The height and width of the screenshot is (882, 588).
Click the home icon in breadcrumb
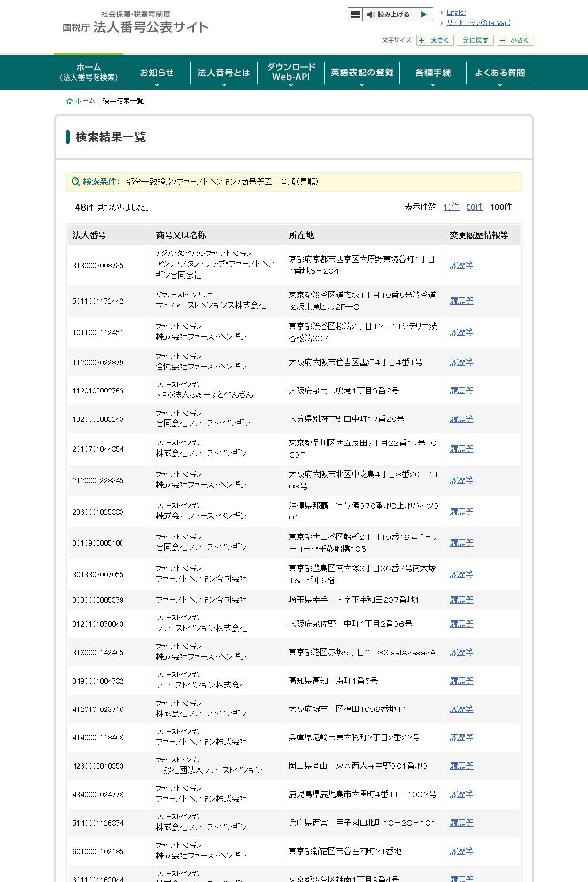pyautogui.click(x=70, y=101)
